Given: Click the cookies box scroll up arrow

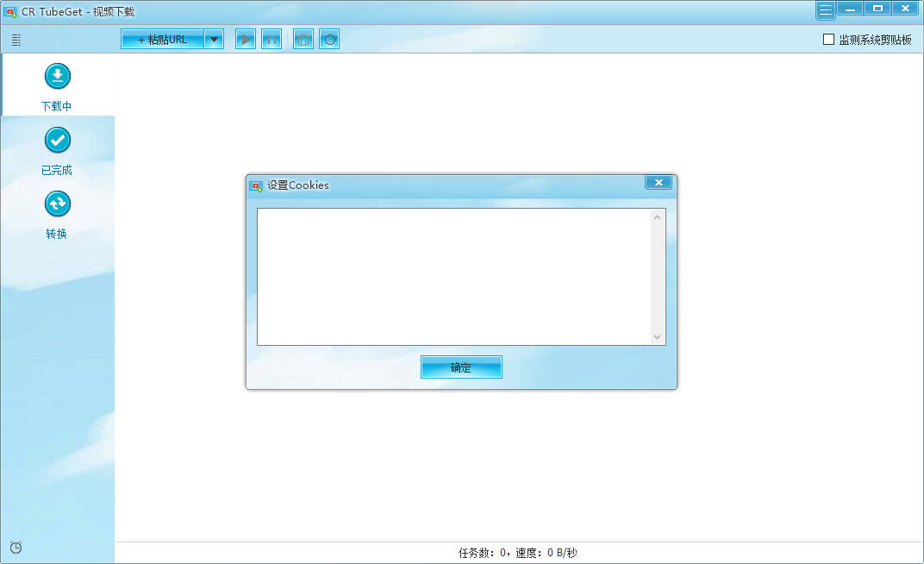Looking at the screenshot, I should (657, 217).
